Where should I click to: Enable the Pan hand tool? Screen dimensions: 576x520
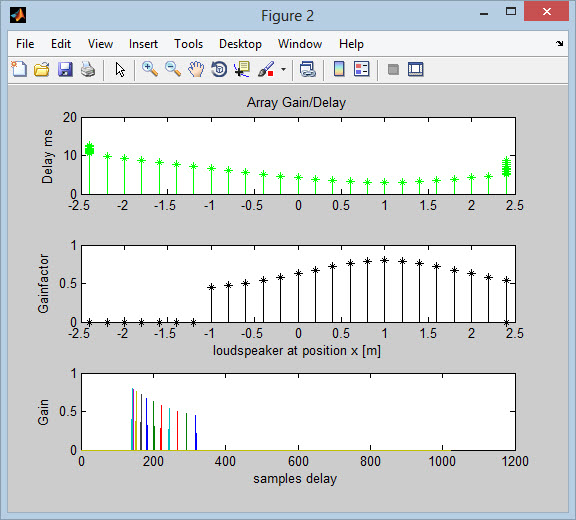coord(196,69)
